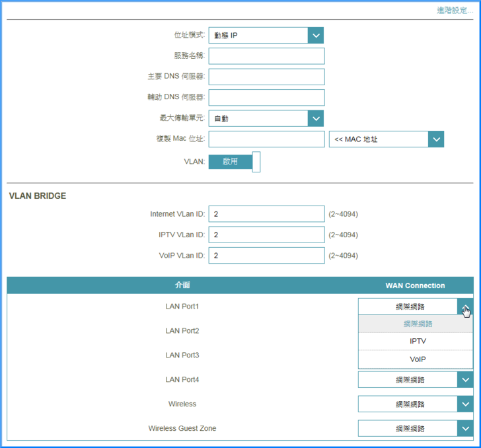
Task: Click the 位址模式 dropdown arrow icon
Action: 316,36
